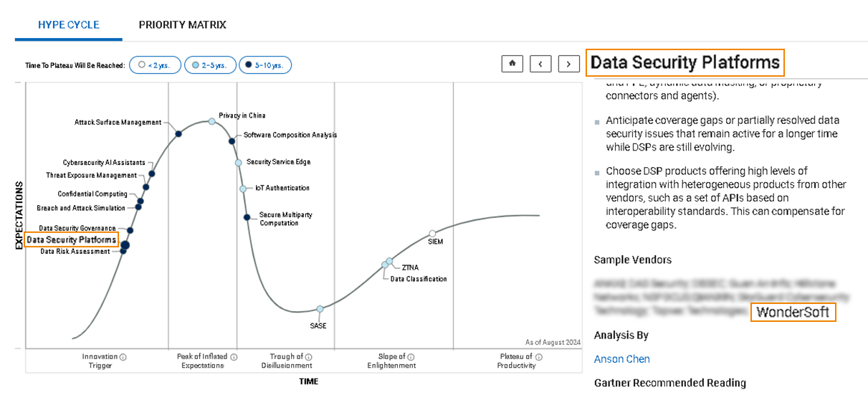Open the Peak of Inflated Expectations info icon
Viewport: 868px width, 400px height.
234,356
